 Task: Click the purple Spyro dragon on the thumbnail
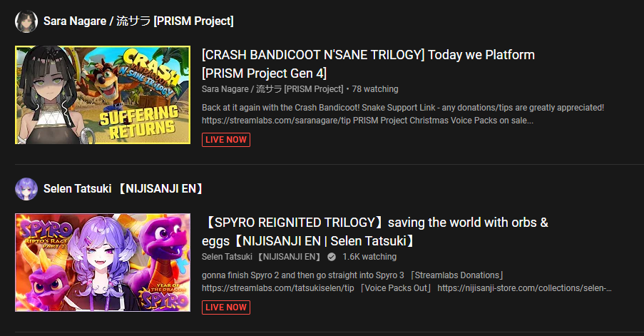point(163,246)
